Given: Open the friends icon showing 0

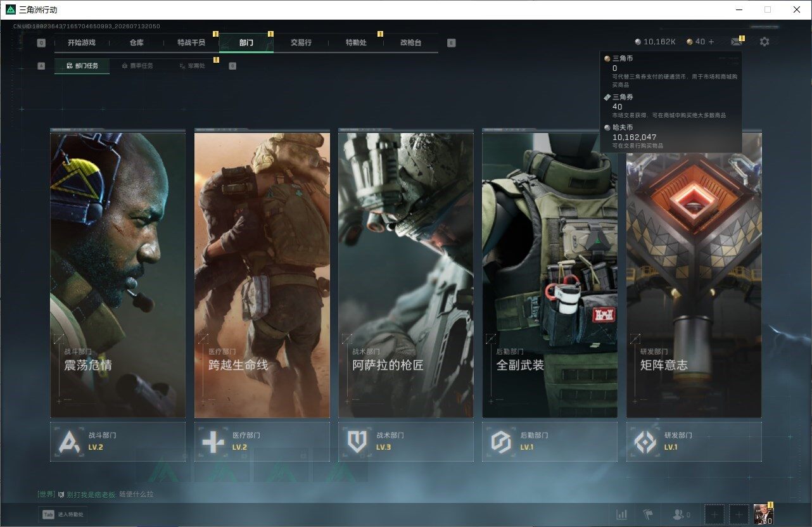Looking at the screenshot, I should click(682, 515).
